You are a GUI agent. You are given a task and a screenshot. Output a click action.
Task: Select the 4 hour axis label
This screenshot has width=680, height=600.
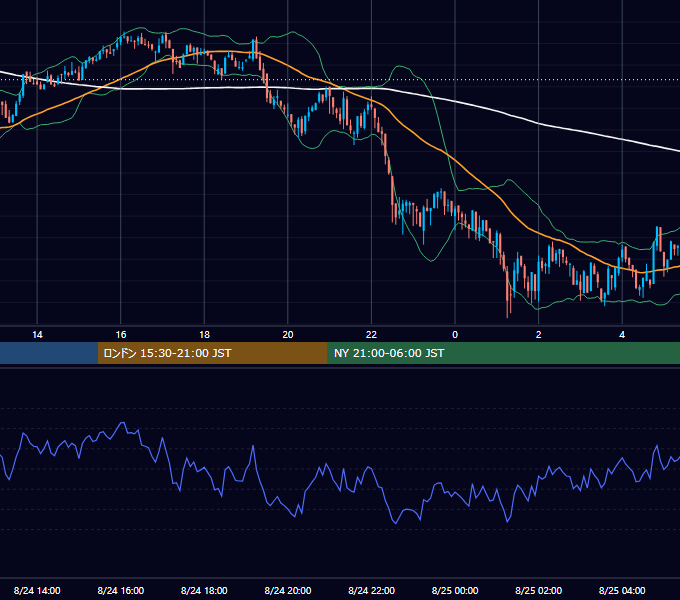coord(622,335)
